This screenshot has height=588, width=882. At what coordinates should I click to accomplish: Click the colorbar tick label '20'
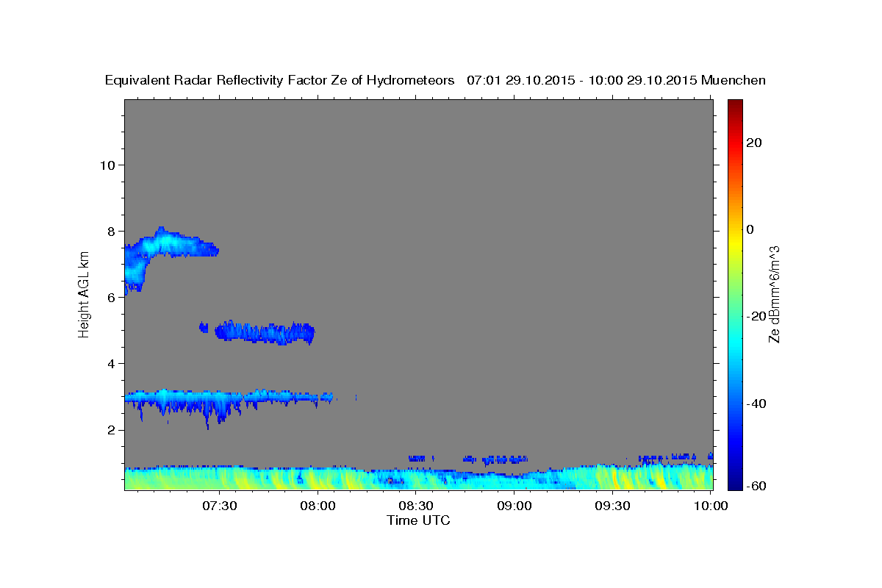pyautogui.click(x=753, y=143)
